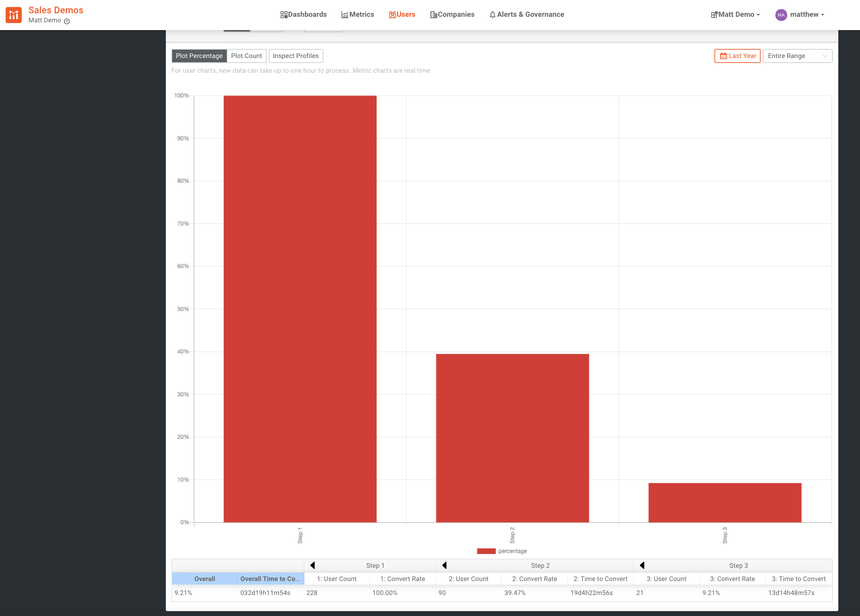Click the 19d4h22m56s cell

[x=601, y=593]
